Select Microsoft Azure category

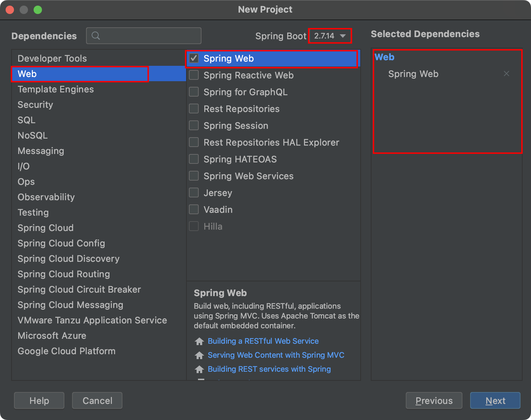[x=99, y=336]
